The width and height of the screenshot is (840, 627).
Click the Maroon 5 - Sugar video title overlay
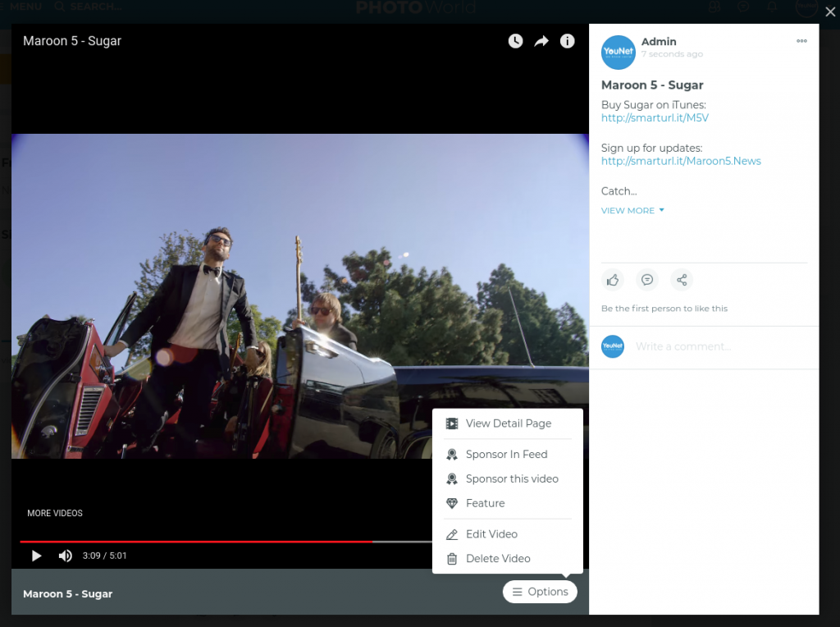pos(72,41)
